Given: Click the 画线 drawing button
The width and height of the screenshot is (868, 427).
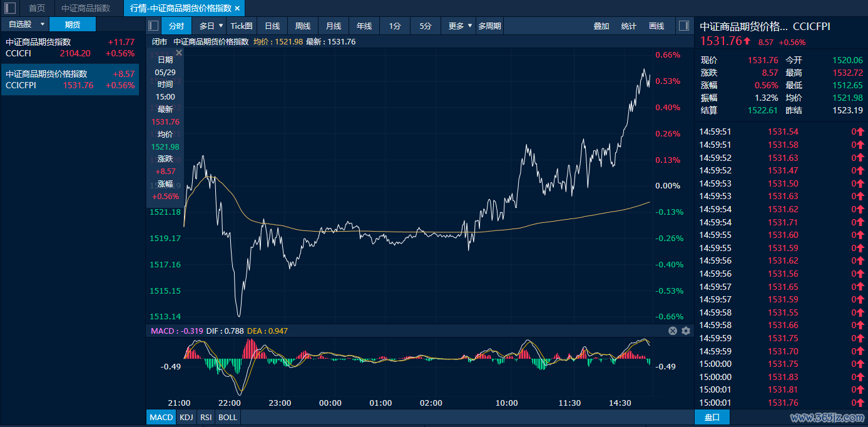Looking at the screenshot, I should tap(656, 26).
